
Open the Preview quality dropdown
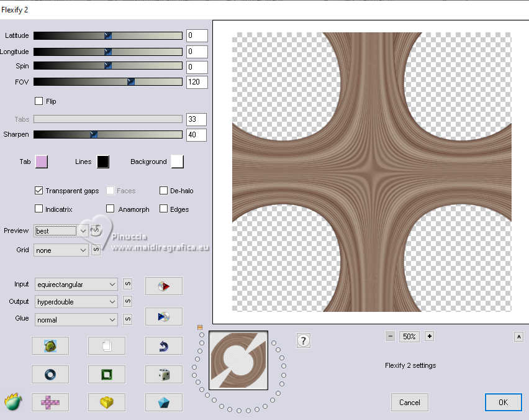pos(61,231)
